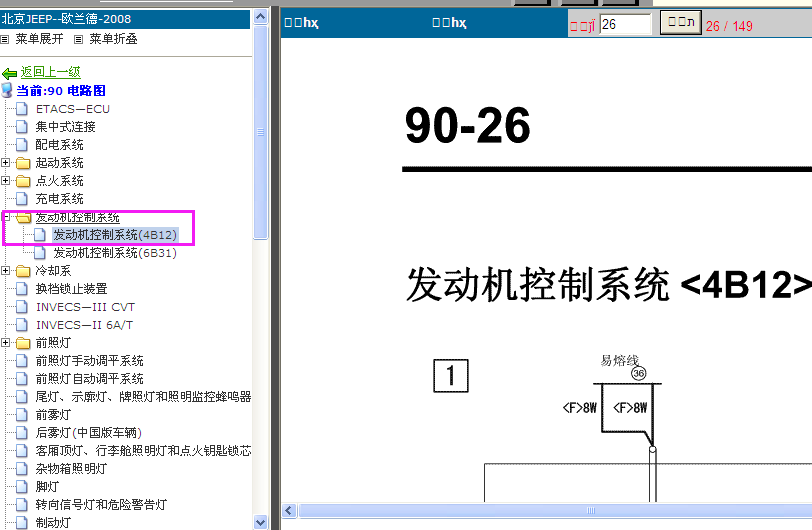Click tree panel scroll down arrow
Viewport: 812px width, 530px height.
point(260,522)
